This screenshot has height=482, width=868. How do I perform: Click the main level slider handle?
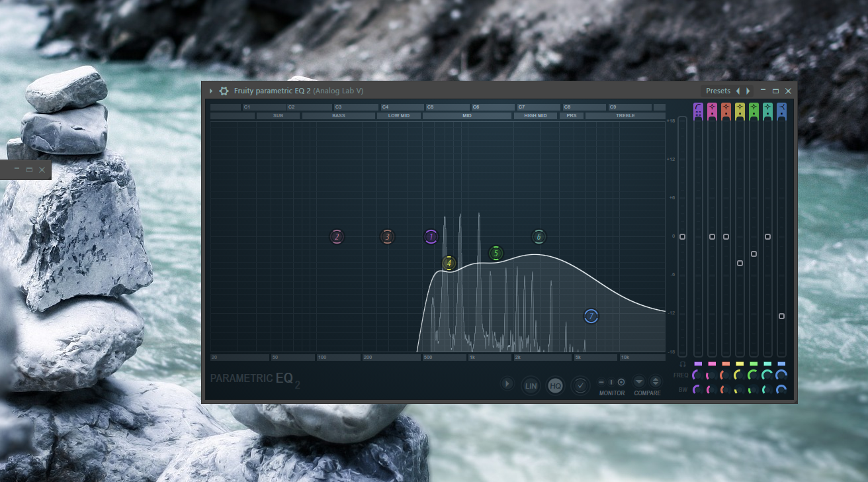coord(682,236)
